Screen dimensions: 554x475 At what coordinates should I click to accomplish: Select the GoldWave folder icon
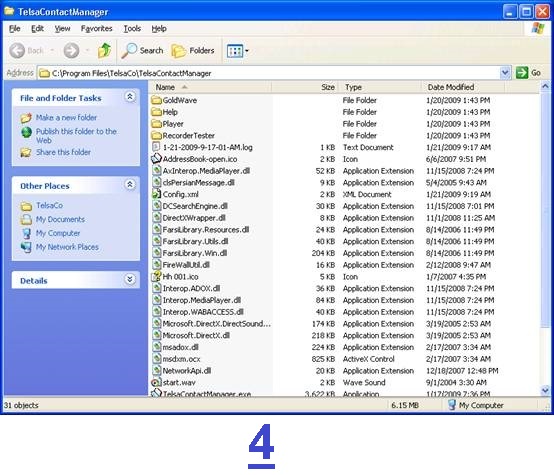pyautogui.click(x=156, y=100)
